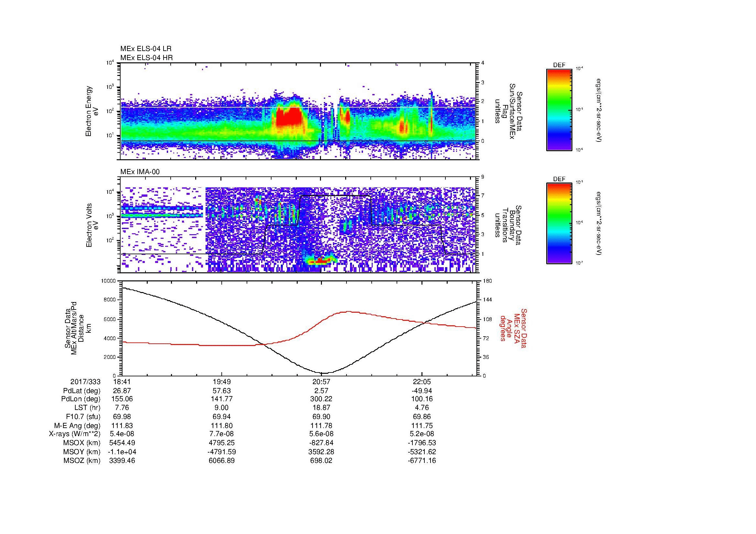Click the M-E Ang value 111.75
The height and width of the screenshot is (534, 756).
[x=421, y=426]
